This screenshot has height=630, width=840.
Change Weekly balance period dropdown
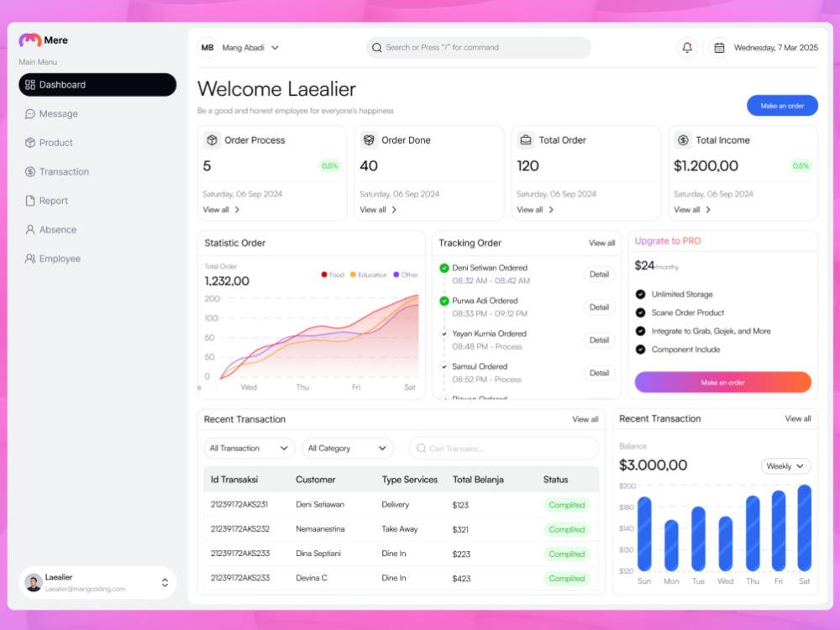[785, 466]
